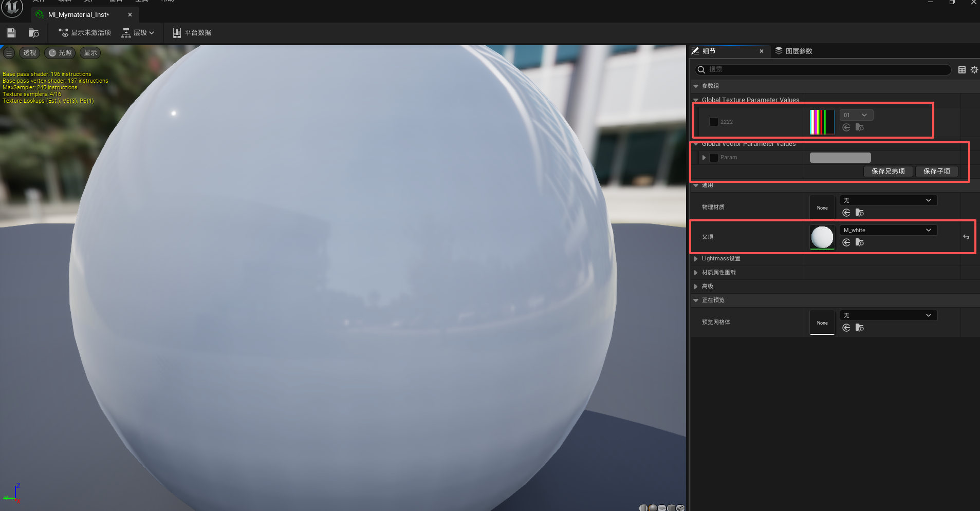Click the magnifier icon in search box
The image size is (980, 511).
pos(701,70)
